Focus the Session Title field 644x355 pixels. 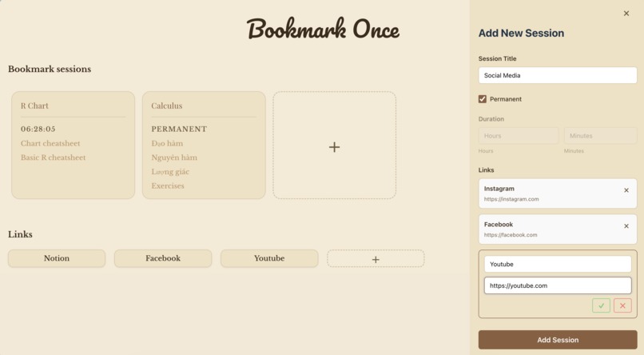click(x=558, y=75)
